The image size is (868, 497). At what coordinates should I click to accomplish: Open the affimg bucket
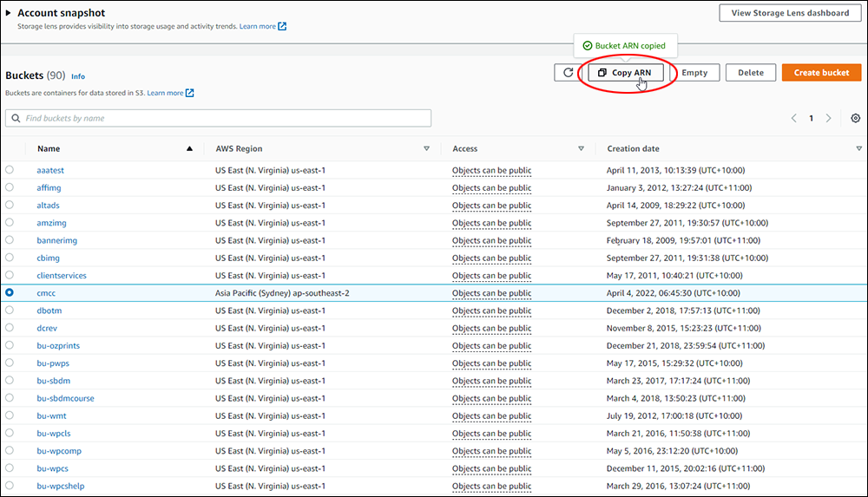49,187
